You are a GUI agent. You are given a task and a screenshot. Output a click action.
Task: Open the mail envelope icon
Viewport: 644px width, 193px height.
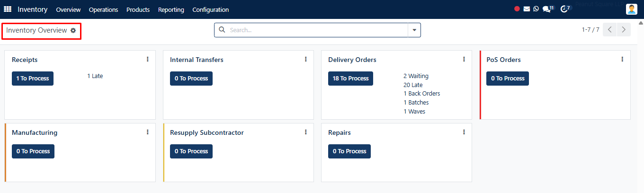(x=527, y=9)
